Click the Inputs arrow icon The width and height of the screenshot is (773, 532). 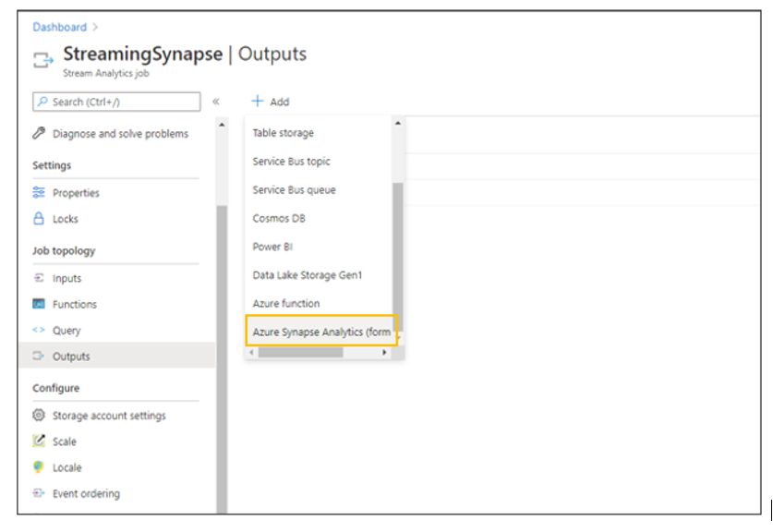pos(39,278)
